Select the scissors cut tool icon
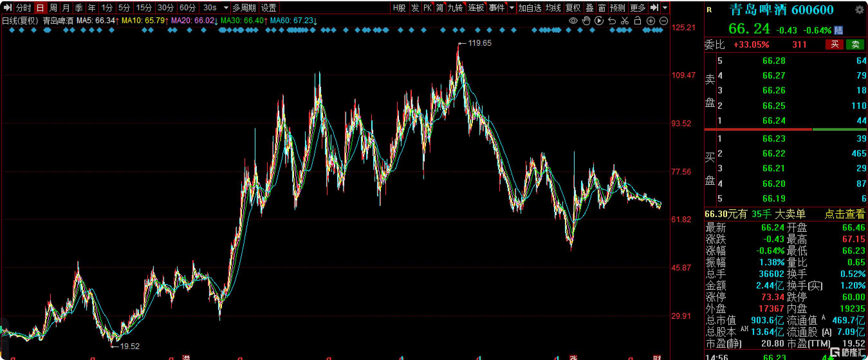The height and width of the screenshot is (360, 868). (x=624, y=21)
